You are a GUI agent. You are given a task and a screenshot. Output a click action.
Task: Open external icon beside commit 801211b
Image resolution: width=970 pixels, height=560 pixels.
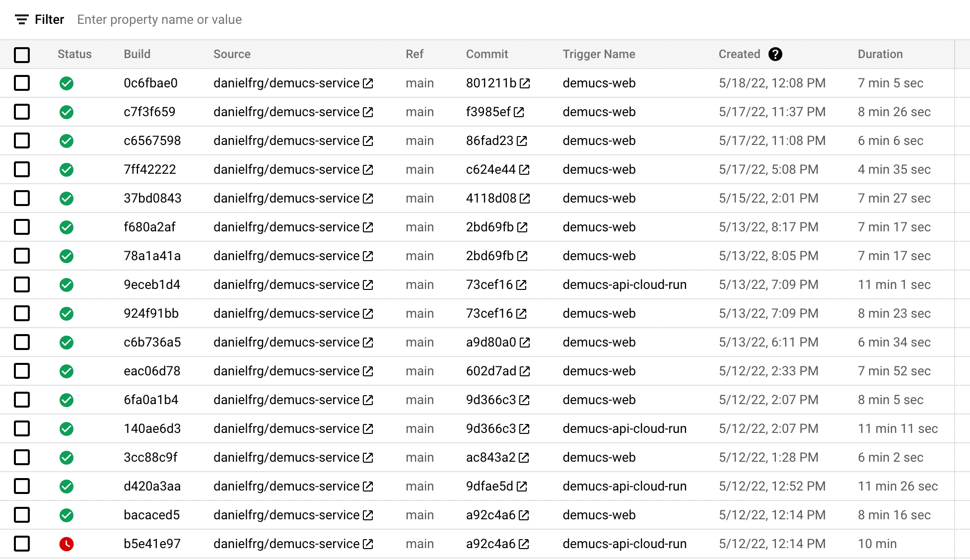coord(525,83)
